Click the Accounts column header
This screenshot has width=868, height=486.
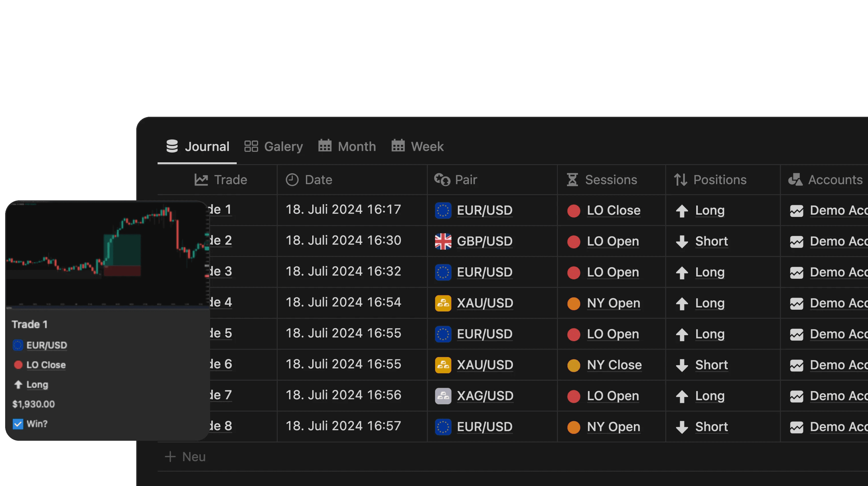coord(826,179)
